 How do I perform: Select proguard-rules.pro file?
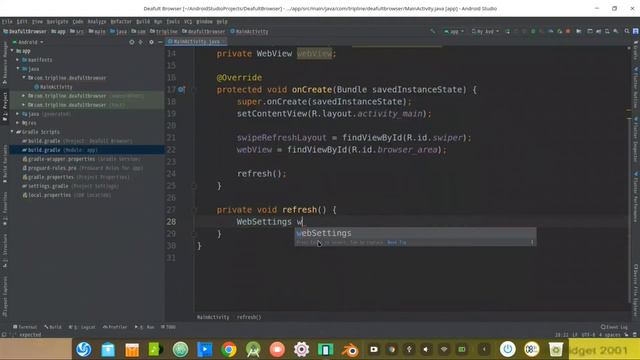tap(82, 168)
